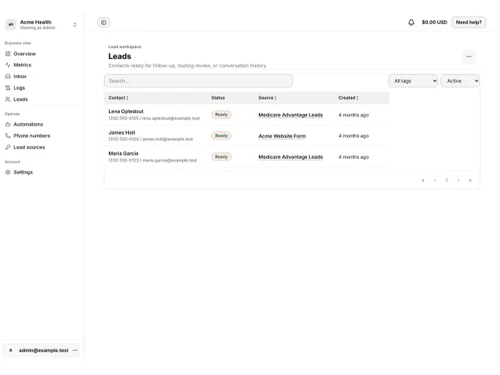Click Maria Garcia's phone and email line
The image size is (500, 375).
(153, 160)
